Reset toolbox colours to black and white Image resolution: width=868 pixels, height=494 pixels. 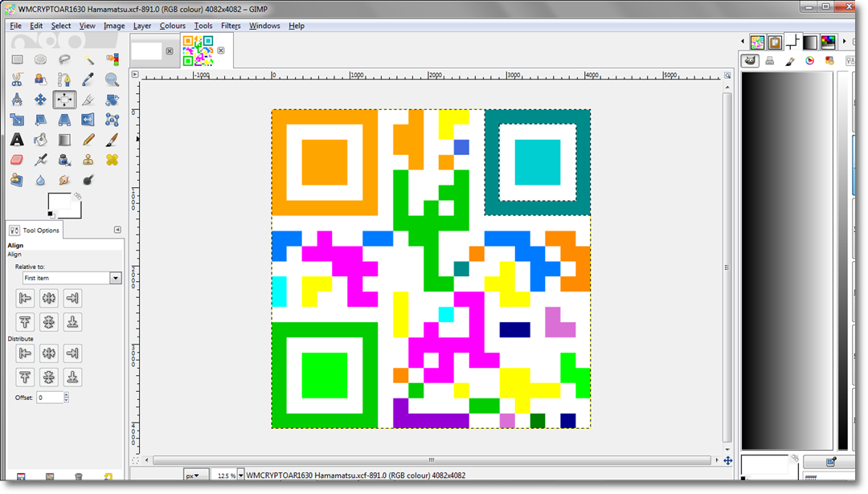(x=51, y=214)
